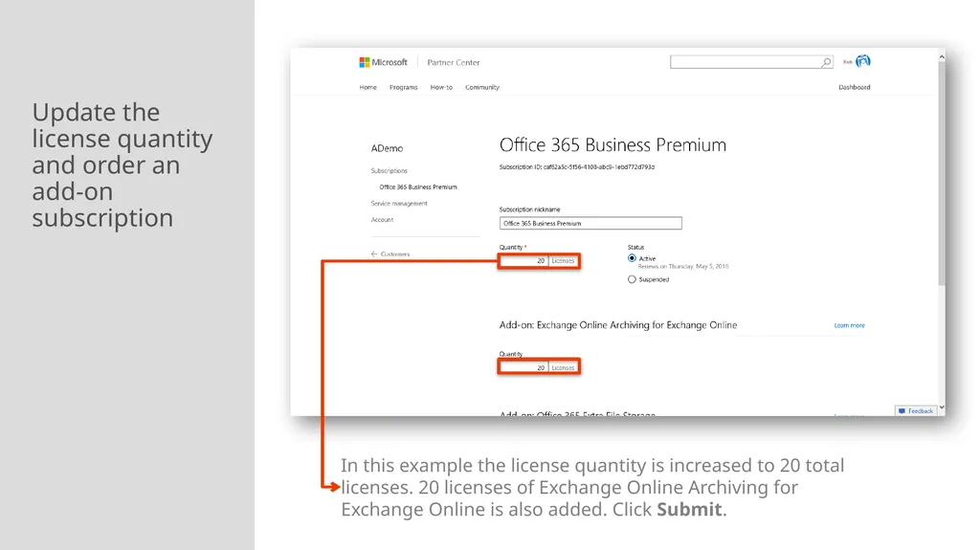
Task: Select the Suspended status radio button
Action: (632, 279)
